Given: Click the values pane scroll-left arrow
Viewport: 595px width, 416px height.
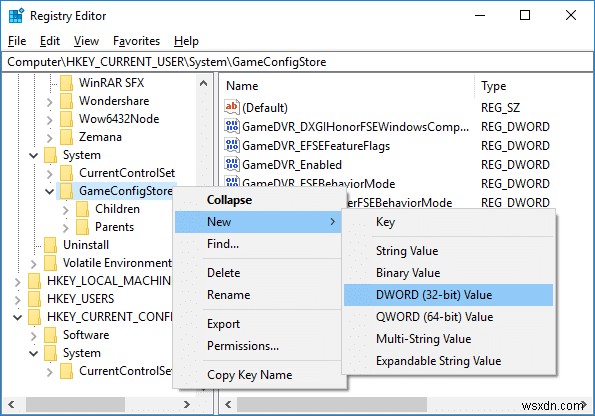Looking at the screenshot, I should pos(228,405).
